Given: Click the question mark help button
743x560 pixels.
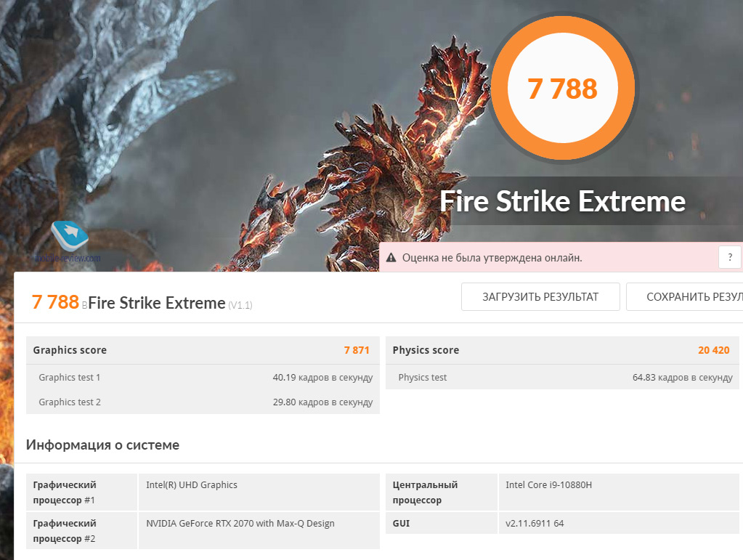Looking at the screenshot, I should [x=730, y=257].
